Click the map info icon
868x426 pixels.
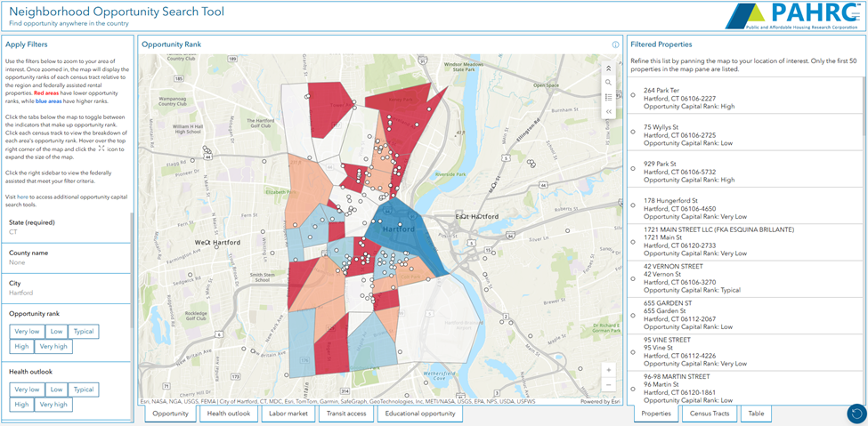point(615,44)
